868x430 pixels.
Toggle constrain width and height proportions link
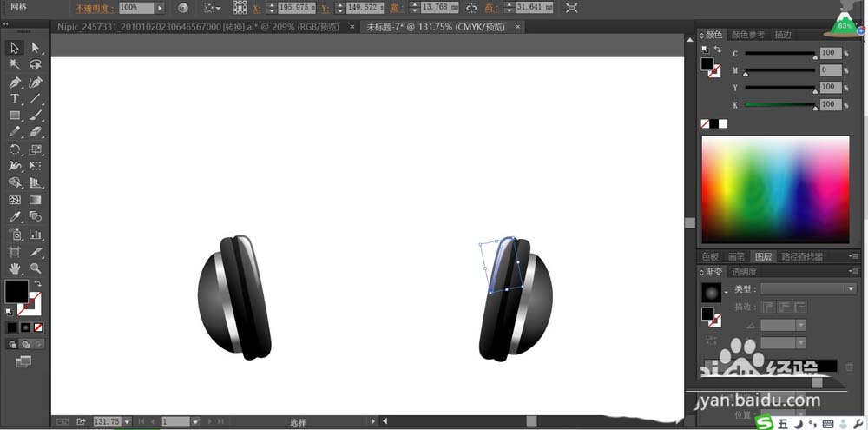[471, 8]
